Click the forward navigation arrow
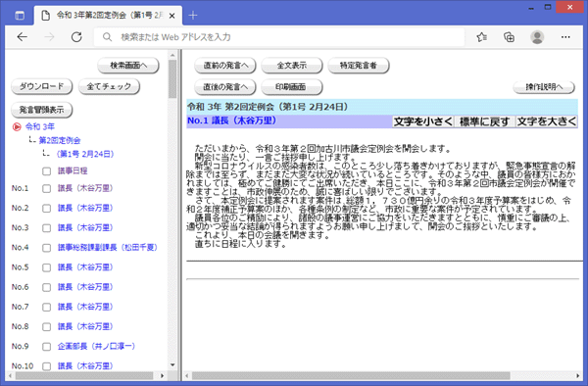This screenshot has height=386, width=588. coord(49,36)
